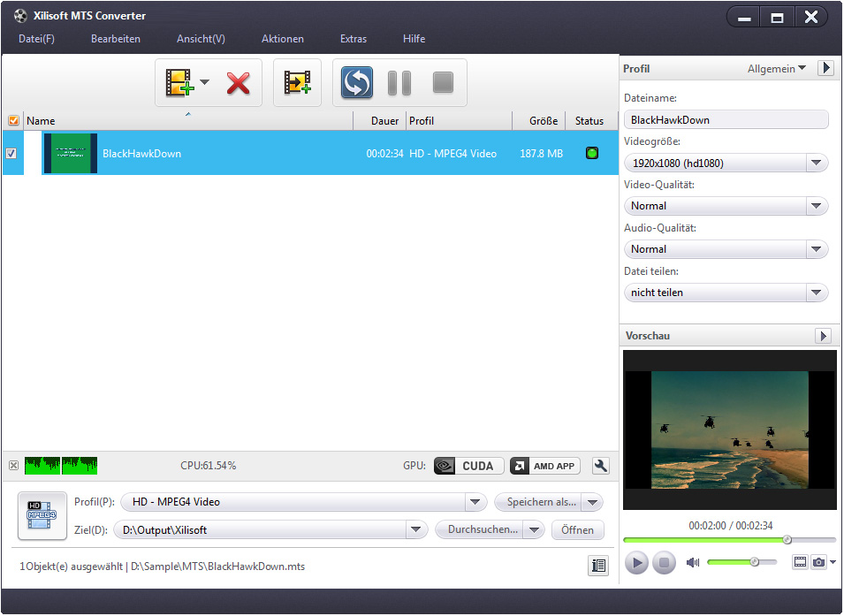Open the Add File dropdown arrow
The height and width of the screenshot is (616, 844).
click(x=204, y=82)
